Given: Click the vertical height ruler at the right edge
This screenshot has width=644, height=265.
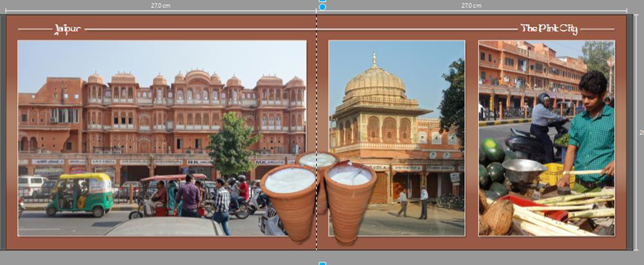Looking at the screenshot, I should tap(638, 132).
